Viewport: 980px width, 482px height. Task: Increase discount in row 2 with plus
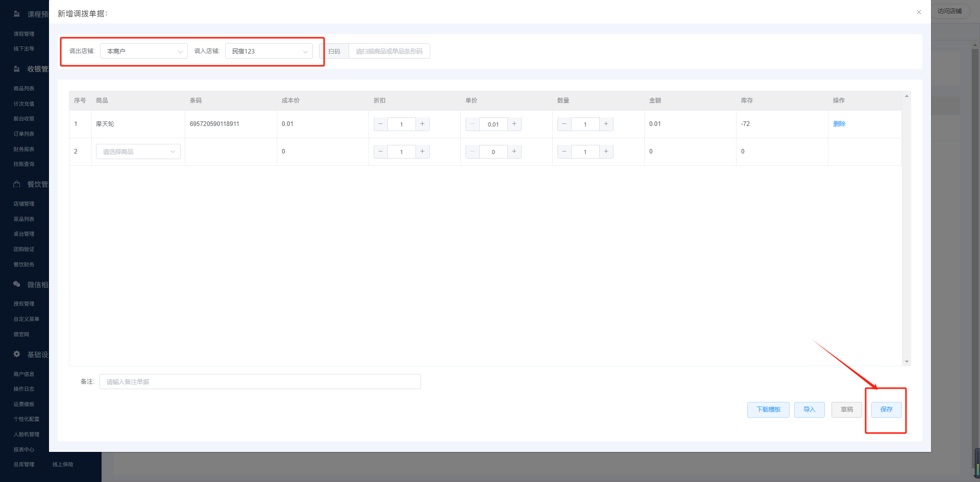(x=422, y=151)
